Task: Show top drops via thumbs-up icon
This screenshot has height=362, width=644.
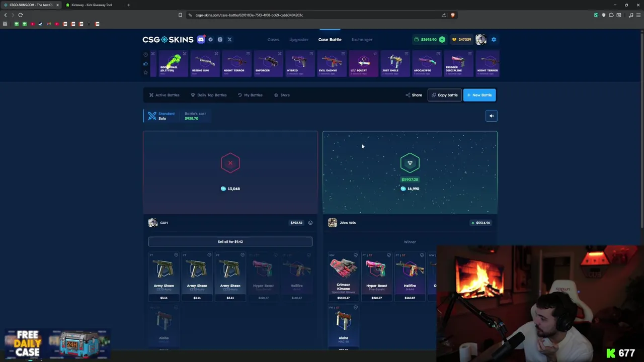Action: coord(146,63)
